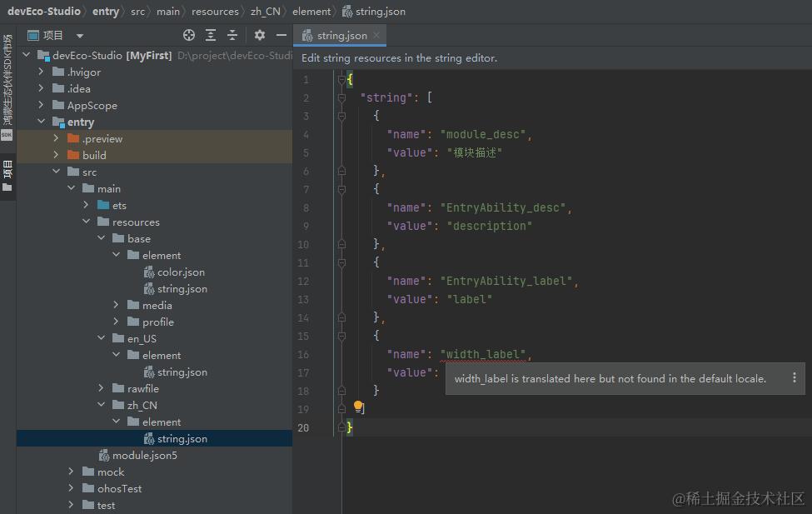
Task: Click 'zh_CN' in the breadcrumb path
Action: 265,12
